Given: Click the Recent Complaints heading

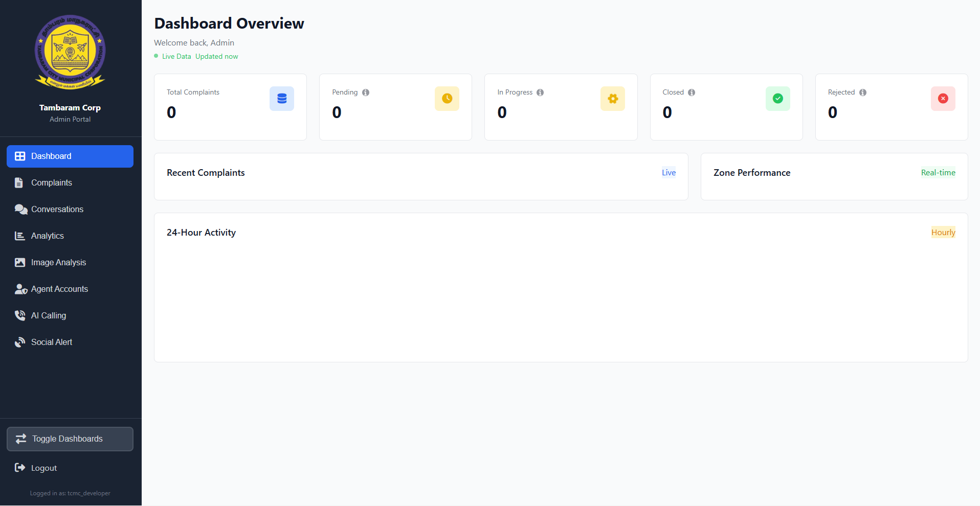Looking at the screenshot, I should [206, 173].
